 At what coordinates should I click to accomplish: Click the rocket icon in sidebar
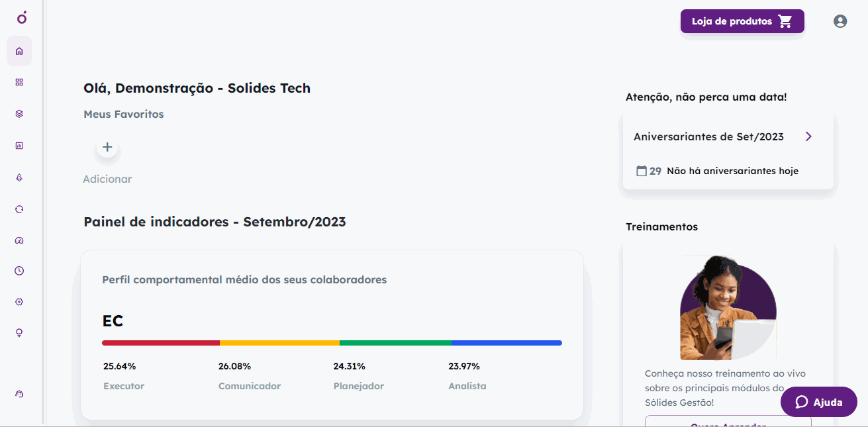tap(19, 177)
